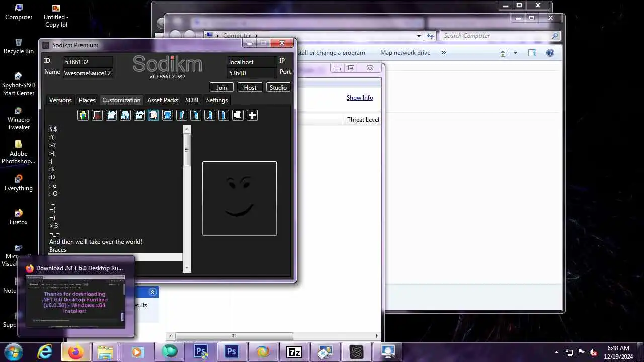644x362 pixels.
Task: Click the face list scrollbar down arrow
Action: pyautogui.click(x=187, y=268)
